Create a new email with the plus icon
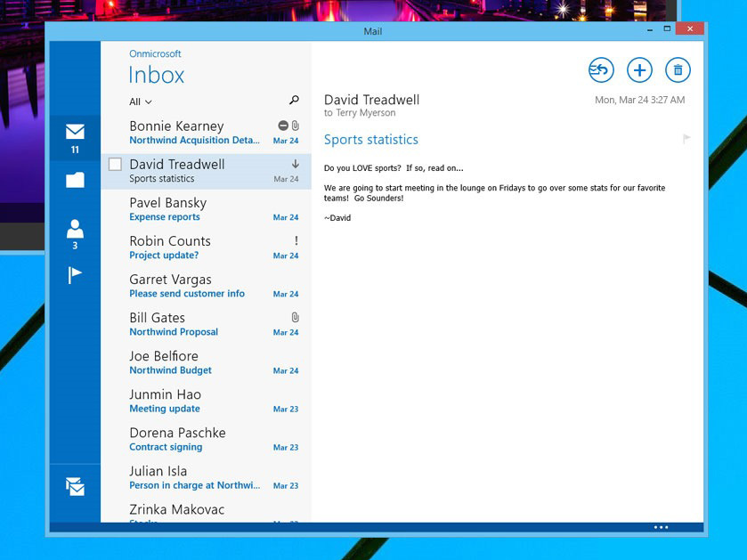The image size is (747, 560). pyautogui.click(x=639, y=70)
